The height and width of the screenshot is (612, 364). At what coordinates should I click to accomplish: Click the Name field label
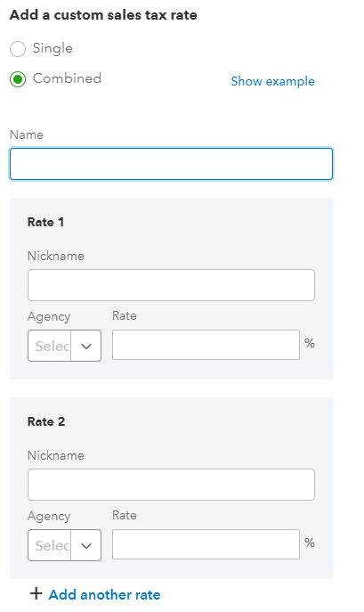pyautogui.click(x=27, y=135)
